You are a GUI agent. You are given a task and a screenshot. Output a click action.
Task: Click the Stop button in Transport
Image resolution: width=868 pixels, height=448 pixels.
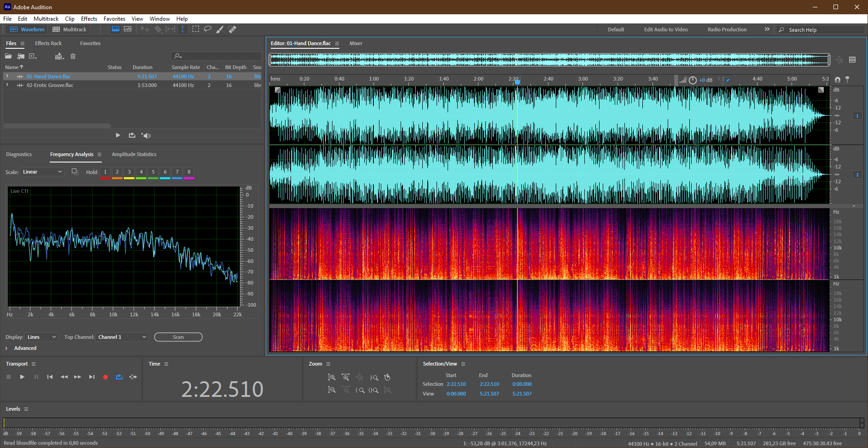[x=8, y=377]
